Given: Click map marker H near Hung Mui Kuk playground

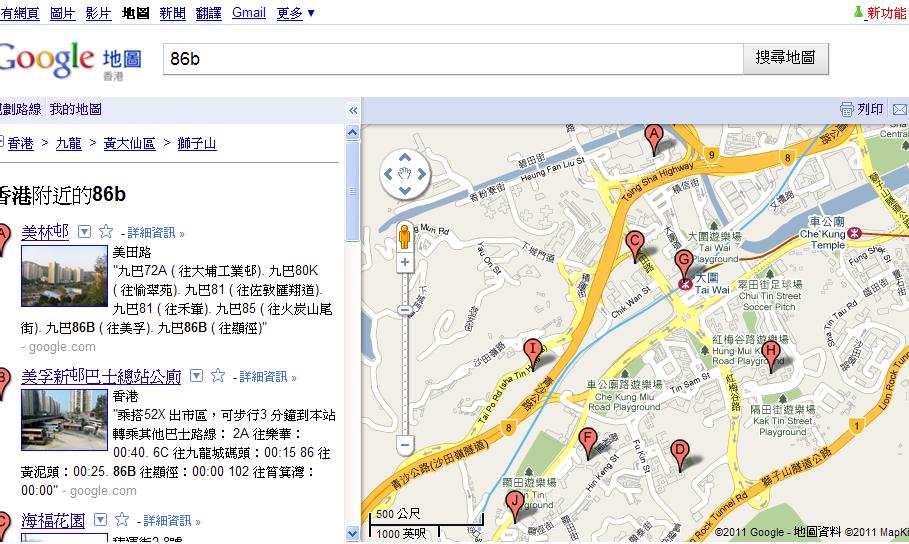Looking at the screenshot, I should coord(770,356).
